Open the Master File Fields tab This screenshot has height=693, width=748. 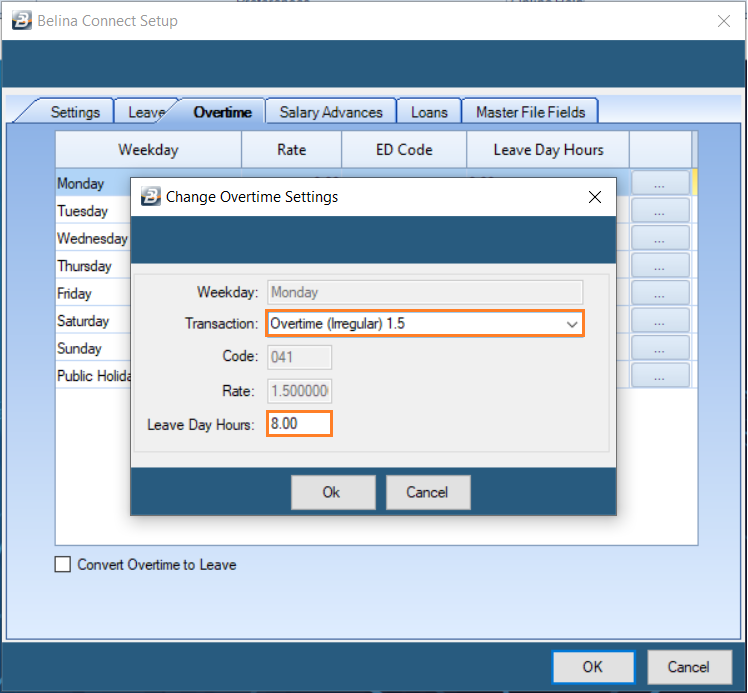pos(530,112)
